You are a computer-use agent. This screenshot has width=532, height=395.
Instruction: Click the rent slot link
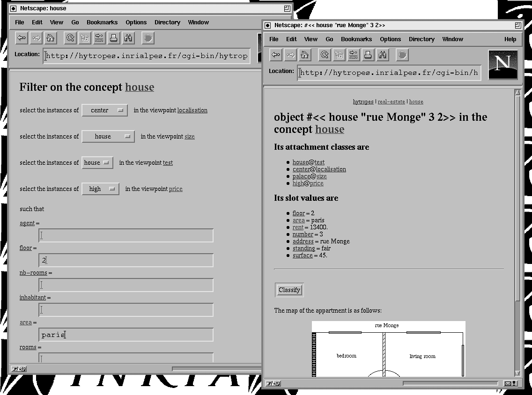298,227
